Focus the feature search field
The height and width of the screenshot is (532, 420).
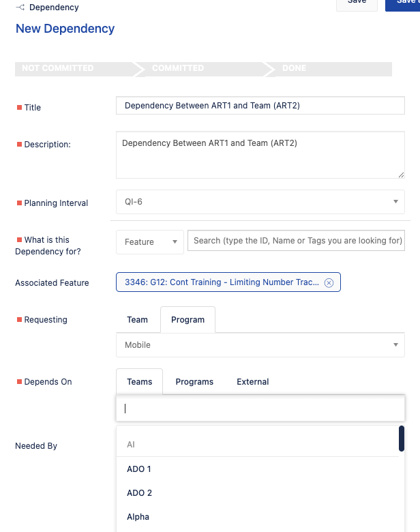point(296,241)
